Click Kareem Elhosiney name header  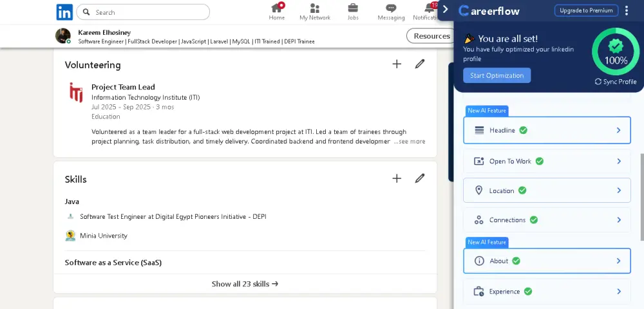click(x=104, y=32)
